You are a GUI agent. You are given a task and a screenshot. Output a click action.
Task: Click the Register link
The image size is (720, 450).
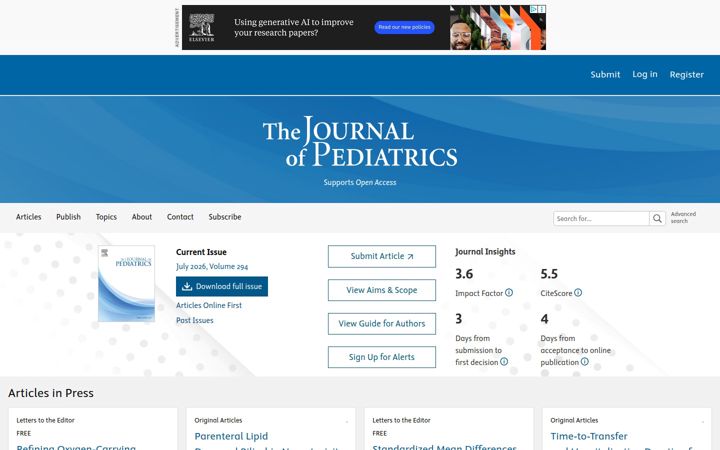click(686, 74)
